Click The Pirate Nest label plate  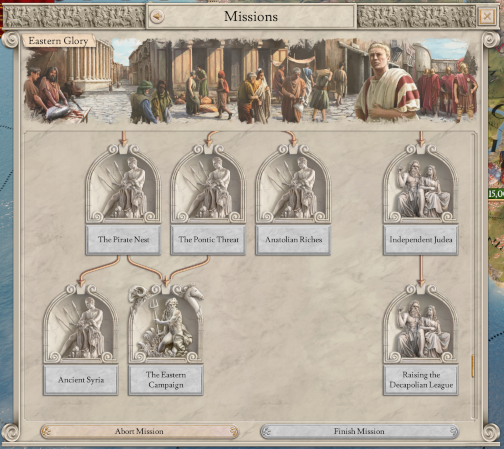(123, 240)
